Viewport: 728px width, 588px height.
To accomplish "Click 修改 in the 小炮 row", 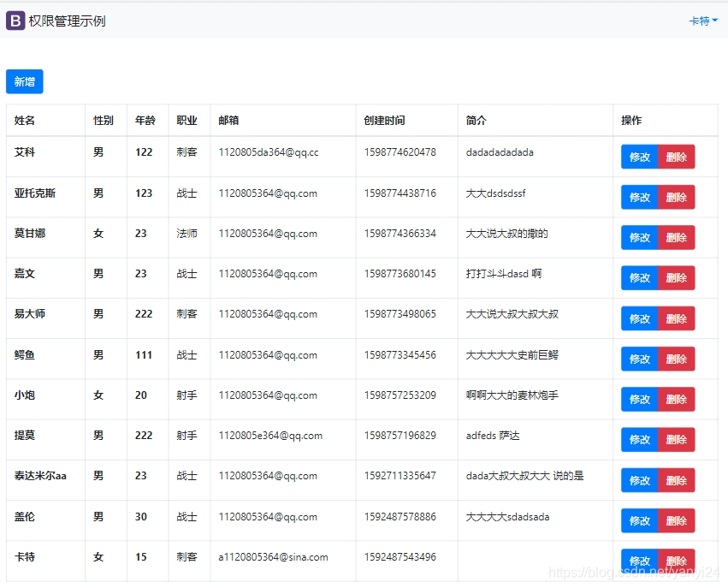I will coord(639,400).
